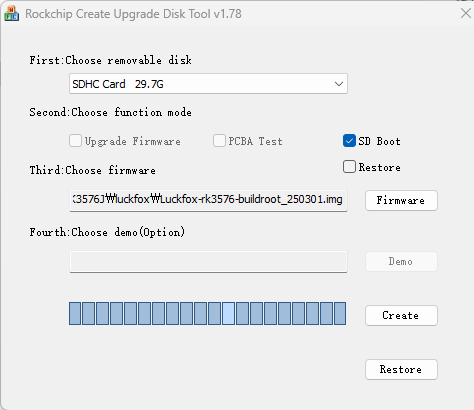Image resolution: width=474 pixels, height=410 pixels.
Task: Click the Restore button at bottom
Action: pyautogui.click(x=401, y=369)
